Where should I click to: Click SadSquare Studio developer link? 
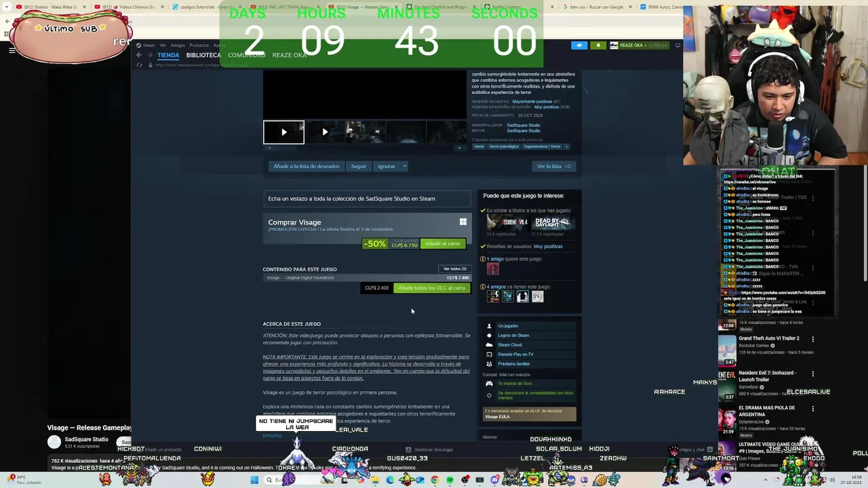[x=524, y=125]
